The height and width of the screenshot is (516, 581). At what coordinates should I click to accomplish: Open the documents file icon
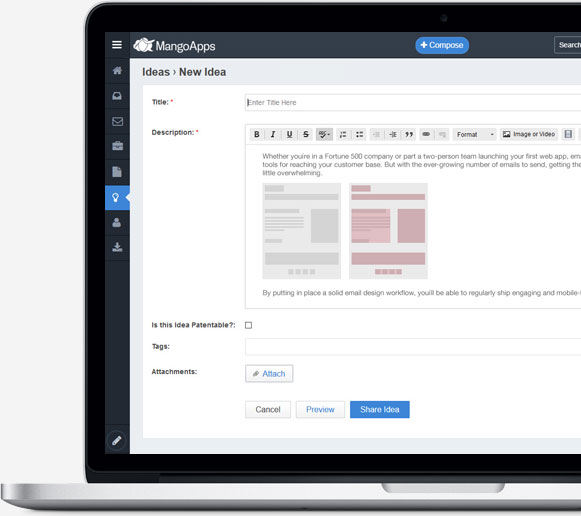(x=117, y=172)
